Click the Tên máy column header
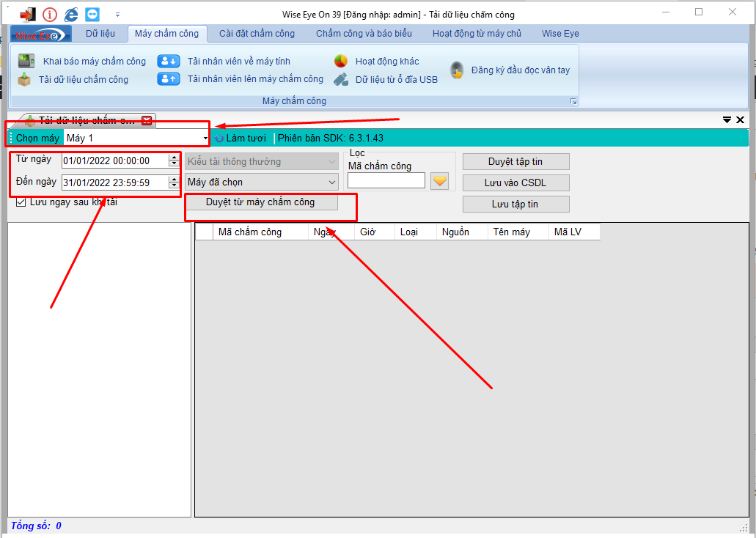 [x=518, y=232]
